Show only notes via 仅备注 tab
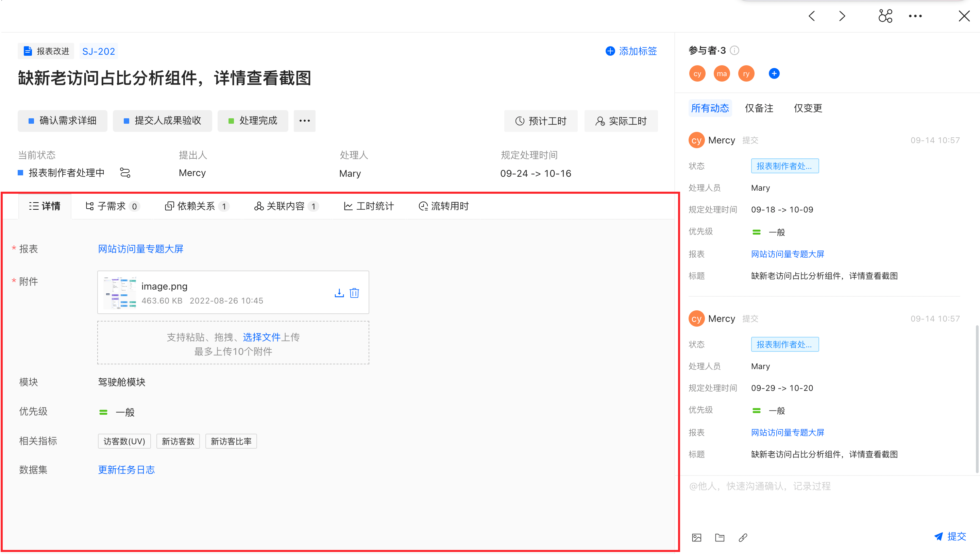 click(759, 108)
